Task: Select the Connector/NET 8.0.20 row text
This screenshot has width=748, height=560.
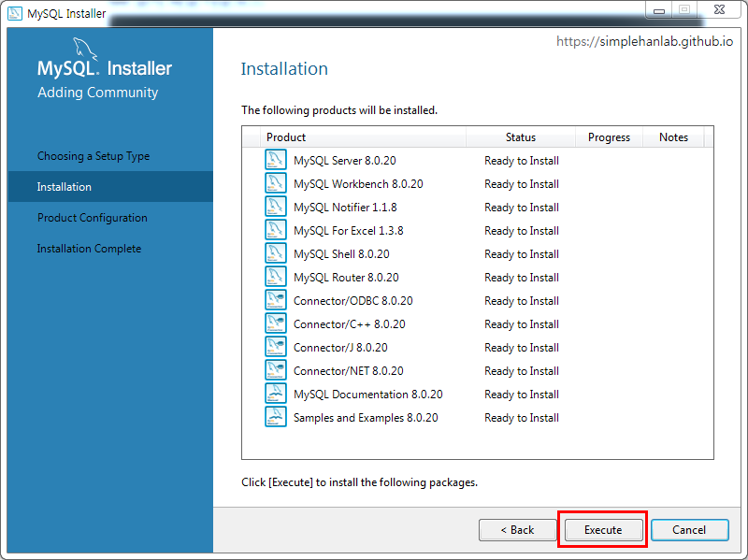Action: point(348,371)
